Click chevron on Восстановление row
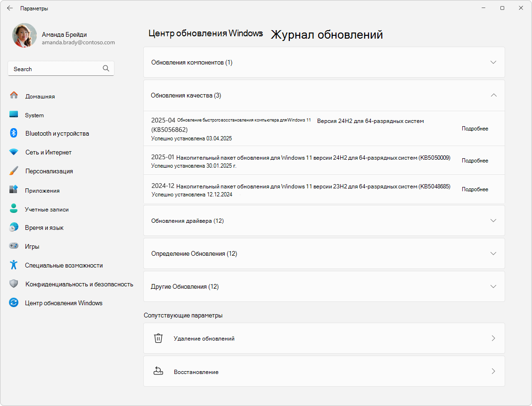 tap(493, 371)
